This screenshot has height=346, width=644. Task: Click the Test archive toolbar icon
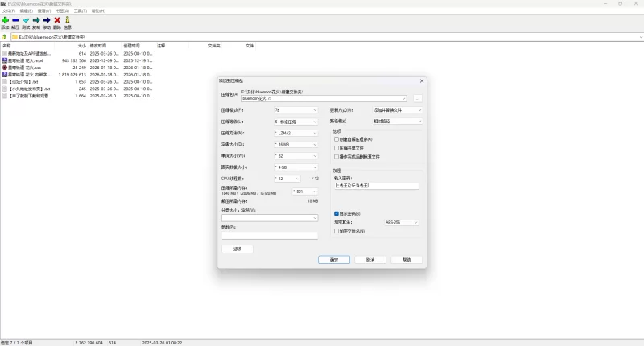point(26,20)
